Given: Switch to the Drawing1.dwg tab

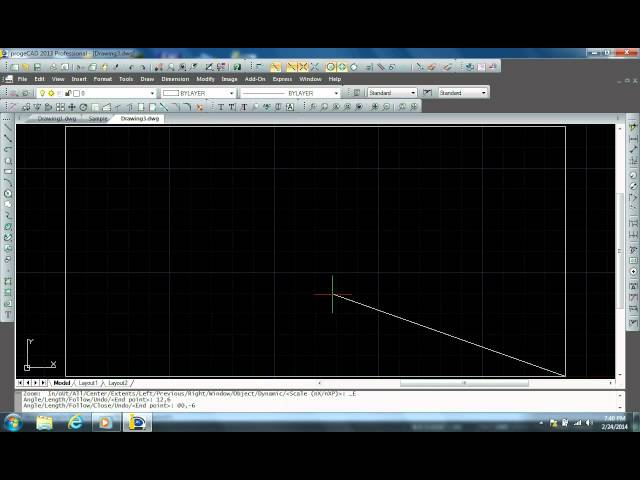Looking at the screenshot, I should [57, 119].
